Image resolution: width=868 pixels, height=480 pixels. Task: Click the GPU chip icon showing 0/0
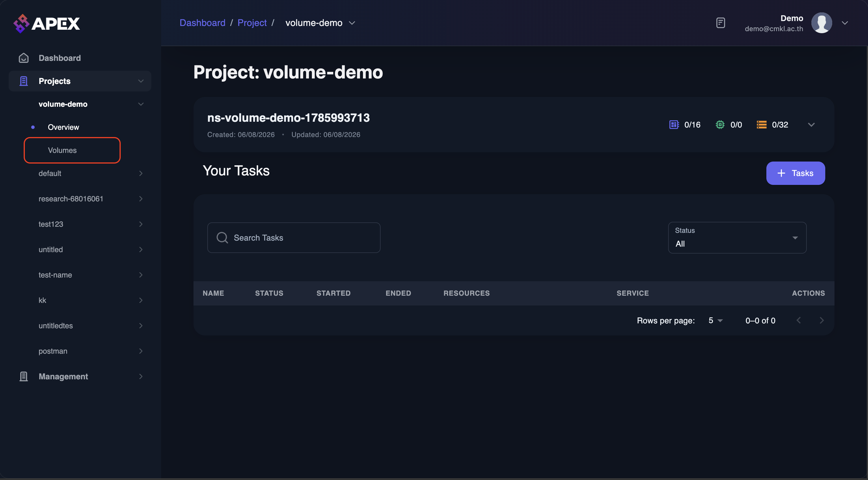click(720, 125)
